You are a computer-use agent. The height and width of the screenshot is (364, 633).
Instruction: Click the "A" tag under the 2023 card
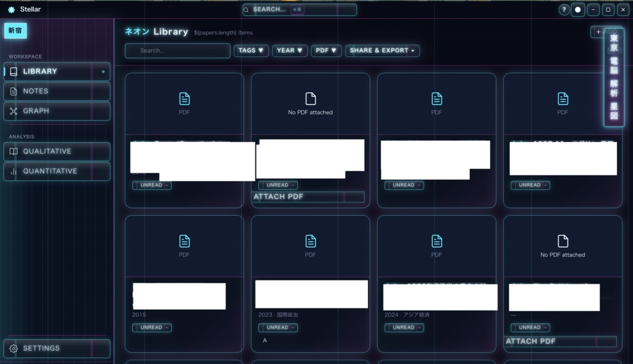tap(265, 341)
